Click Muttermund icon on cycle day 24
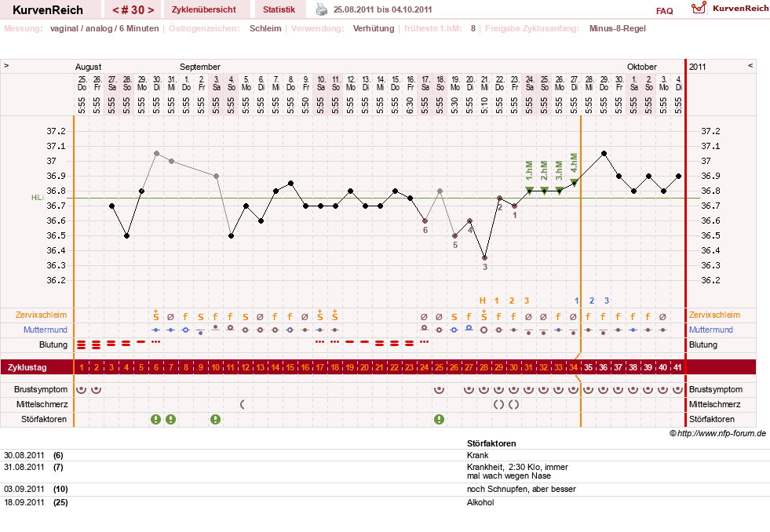This screenshot has width=770, height=532. (x=425, y=328)
